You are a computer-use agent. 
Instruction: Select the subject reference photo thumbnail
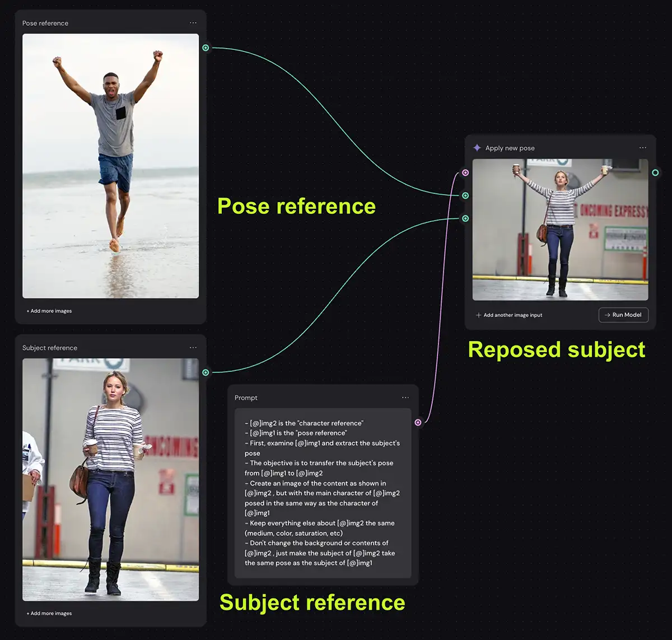(x=110, y=479)
